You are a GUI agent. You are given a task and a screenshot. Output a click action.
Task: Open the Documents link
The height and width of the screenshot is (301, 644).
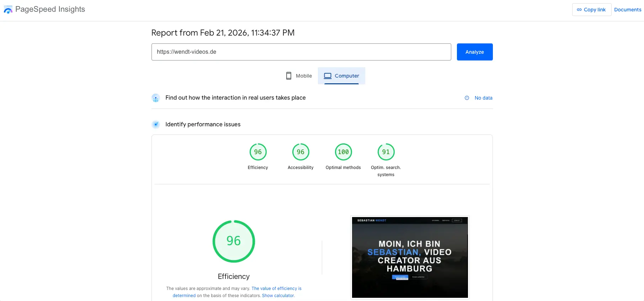[x=628, y=10]
